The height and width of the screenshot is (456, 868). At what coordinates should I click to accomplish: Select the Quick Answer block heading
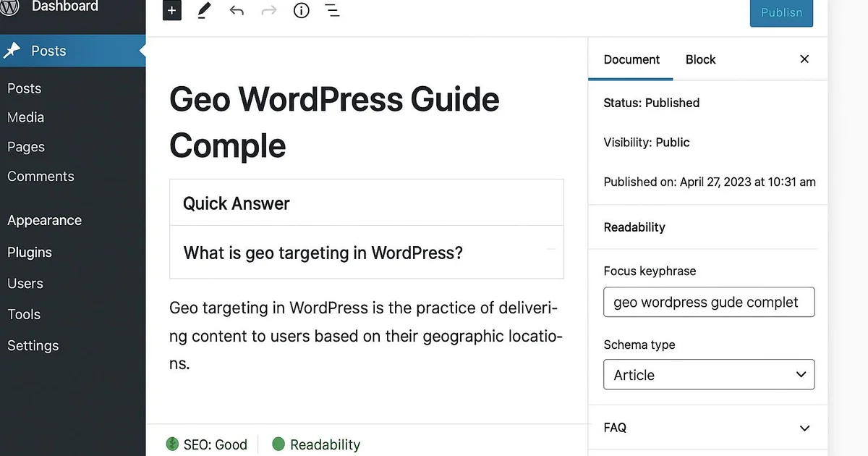(237, 203)
